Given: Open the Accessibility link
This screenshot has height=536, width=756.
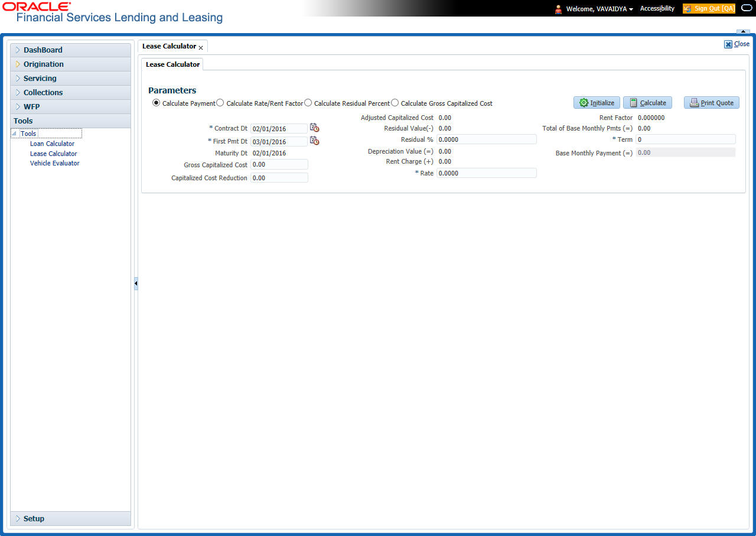Looking at the screenshot, I should pos(657,9).
